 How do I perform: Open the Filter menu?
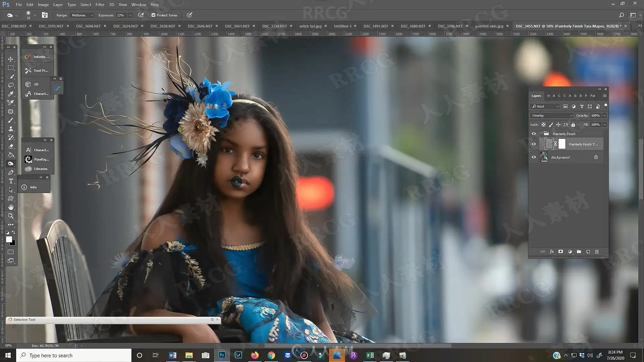pos(100,4)
